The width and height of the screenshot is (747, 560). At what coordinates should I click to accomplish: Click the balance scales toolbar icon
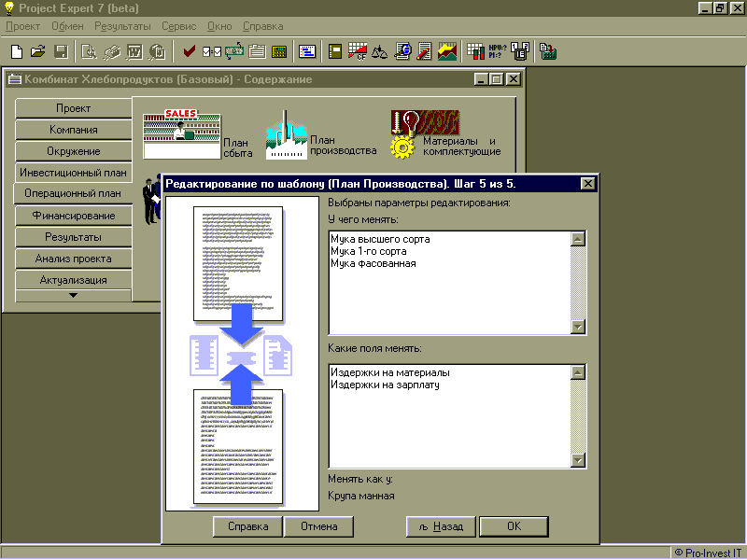click(379, 51)
